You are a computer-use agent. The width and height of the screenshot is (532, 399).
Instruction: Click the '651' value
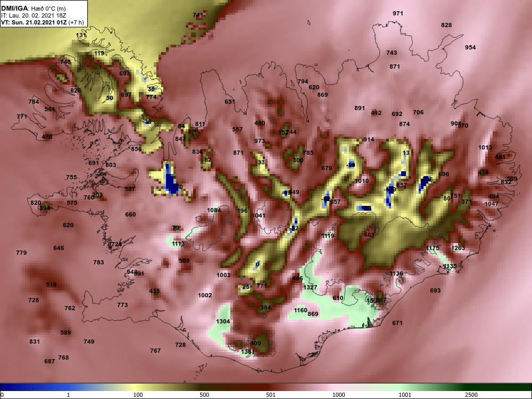(230, 102)
